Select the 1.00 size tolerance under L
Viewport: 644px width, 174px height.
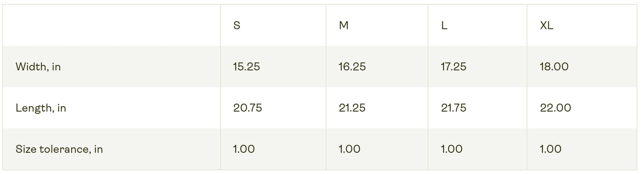[x=452, y=149]
